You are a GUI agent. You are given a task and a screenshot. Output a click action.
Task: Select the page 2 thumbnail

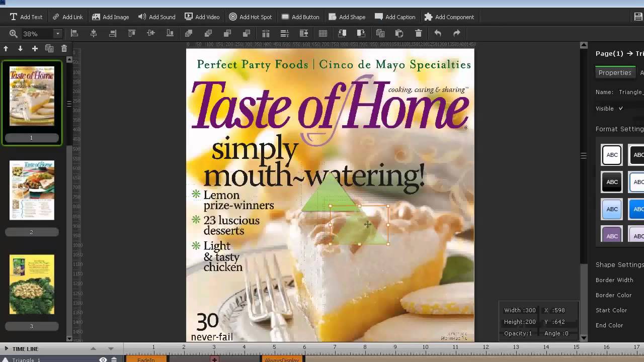(x=32, y=190)
